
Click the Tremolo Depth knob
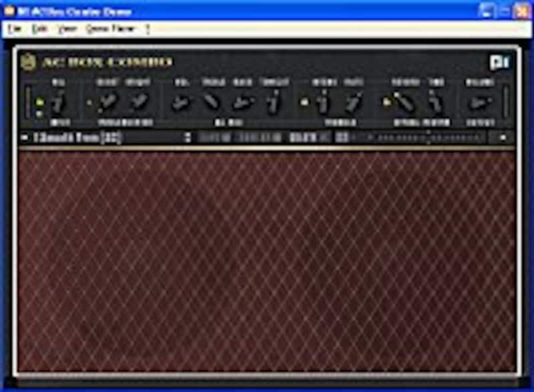pyautogui.click(x=353, y=103)
